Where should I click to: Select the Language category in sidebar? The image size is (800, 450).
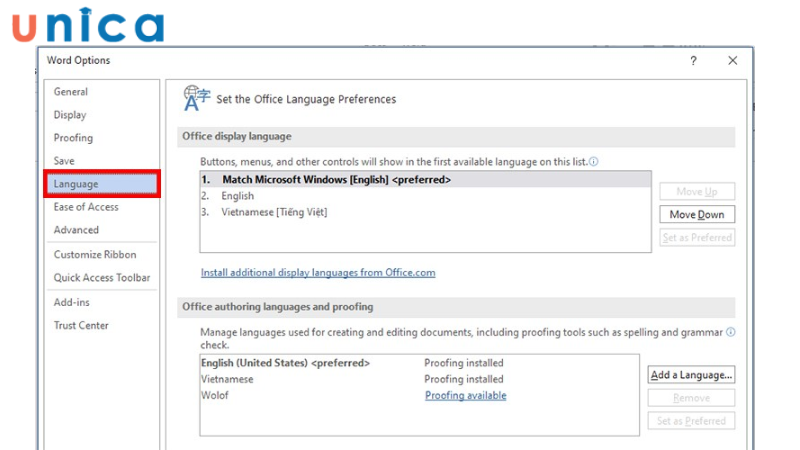point(76,184)
